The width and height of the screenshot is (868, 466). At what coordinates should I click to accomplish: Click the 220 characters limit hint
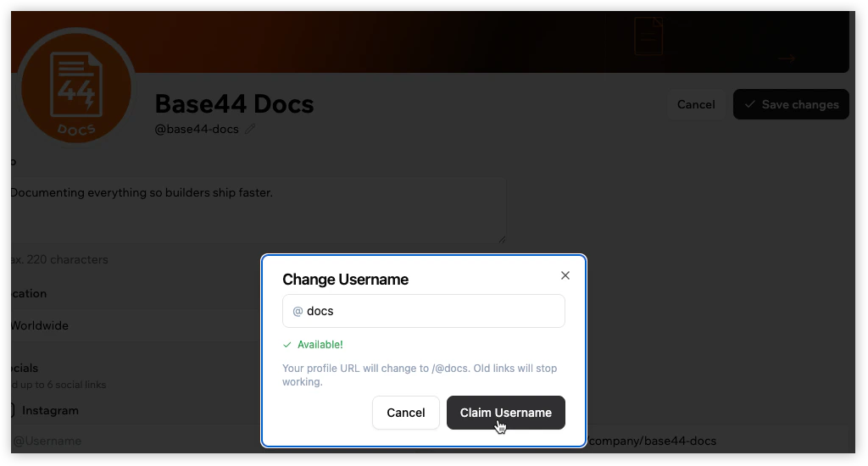[x=59, y=259]
